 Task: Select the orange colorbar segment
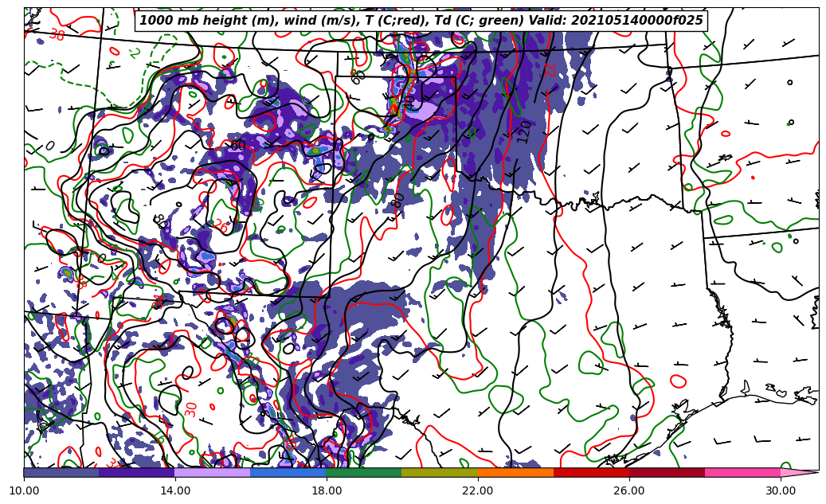(x=515, y=472)
